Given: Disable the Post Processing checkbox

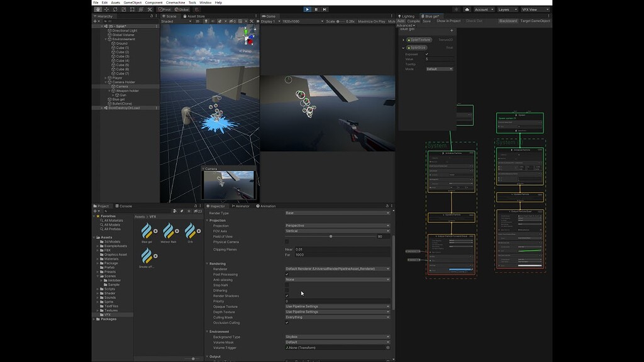Looking at the screenshot, I should 287,274.
